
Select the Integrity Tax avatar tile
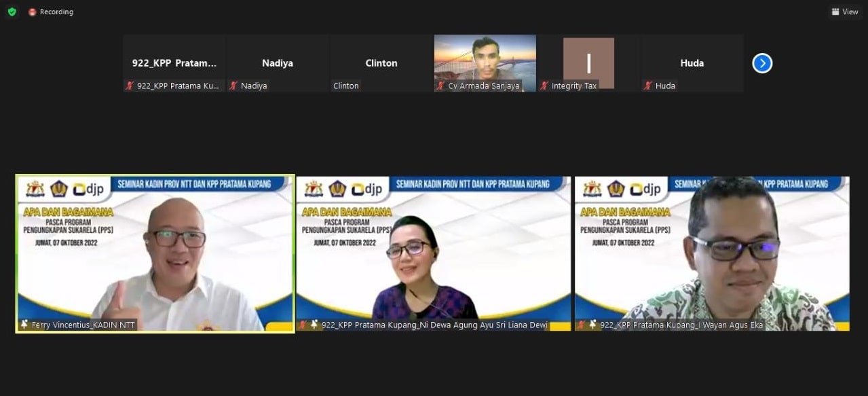(588, 61)
